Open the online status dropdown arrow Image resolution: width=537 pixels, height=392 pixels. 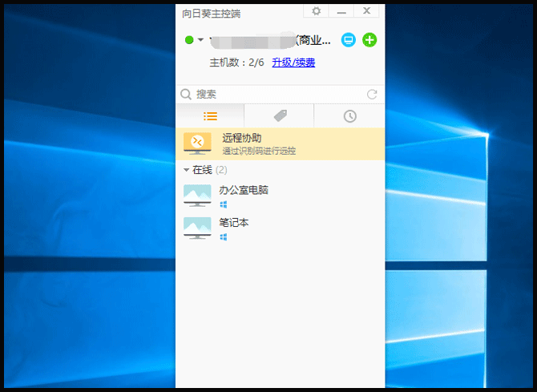point(200,40)
